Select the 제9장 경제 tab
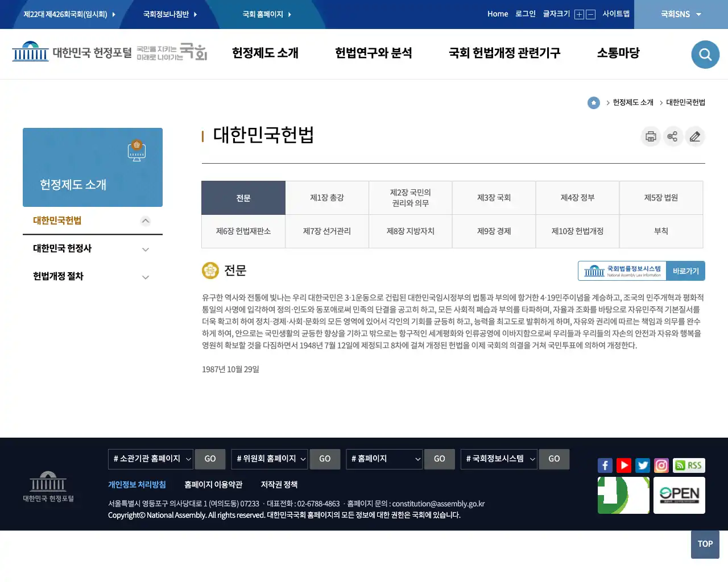This screenshot has width=728, height=582. coord(494,231)
